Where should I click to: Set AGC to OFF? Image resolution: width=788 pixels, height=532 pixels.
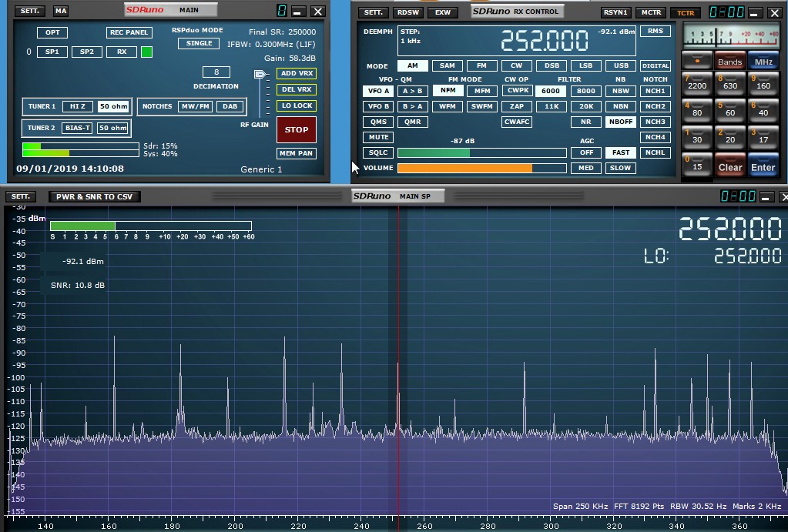586,152
